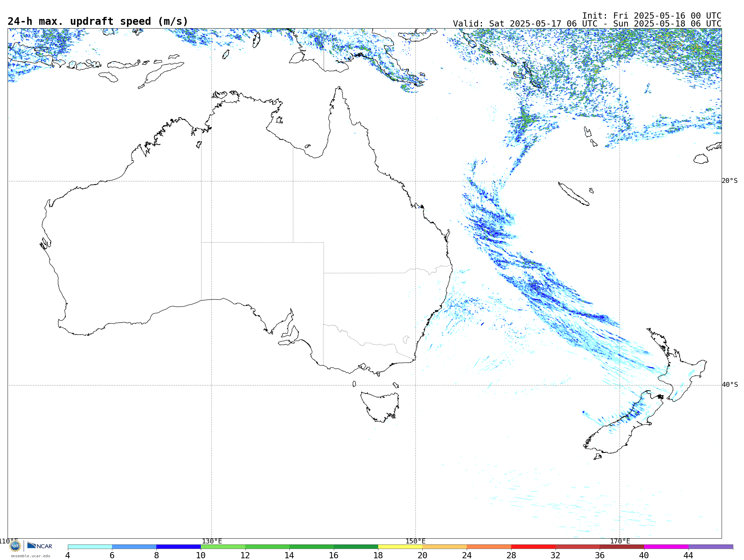This screenshot has width=744, height=560.
Task: Click the '24-h max. updraft speed (m/s)' title
Action: point(98,21)
